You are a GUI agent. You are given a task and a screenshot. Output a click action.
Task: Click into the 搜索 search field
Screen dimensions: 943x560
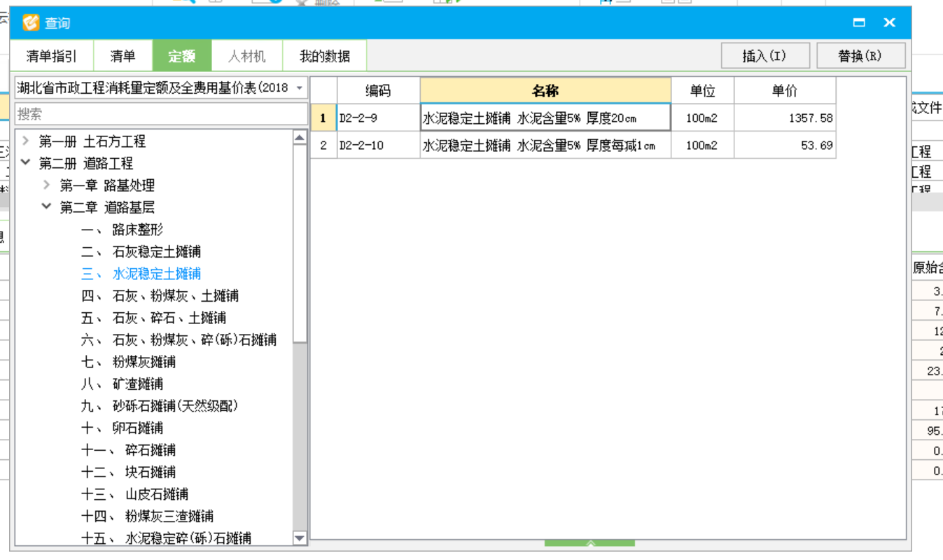161,113
